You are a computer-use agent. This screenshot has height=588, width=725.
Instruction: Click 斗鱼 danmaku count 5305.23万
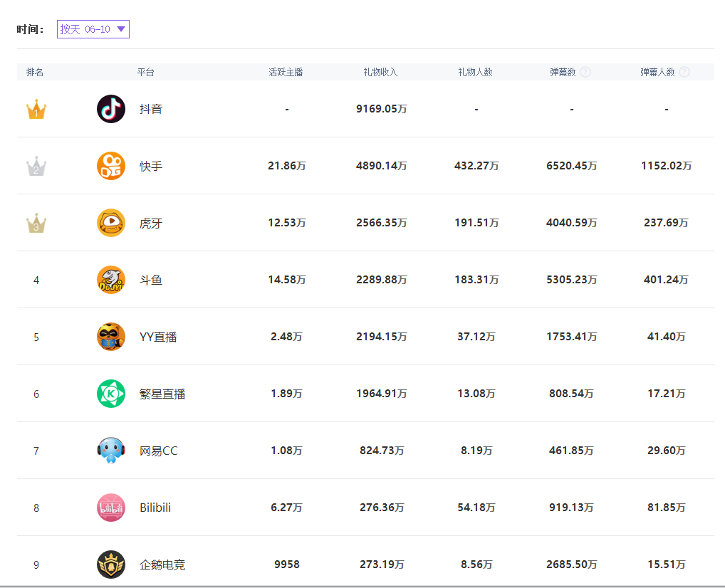571,279
